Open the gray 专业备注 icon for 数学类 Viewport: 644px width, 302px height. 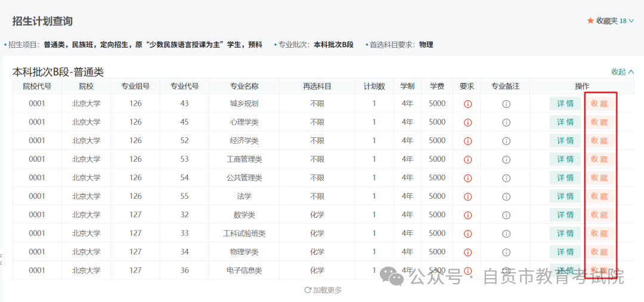506,215
